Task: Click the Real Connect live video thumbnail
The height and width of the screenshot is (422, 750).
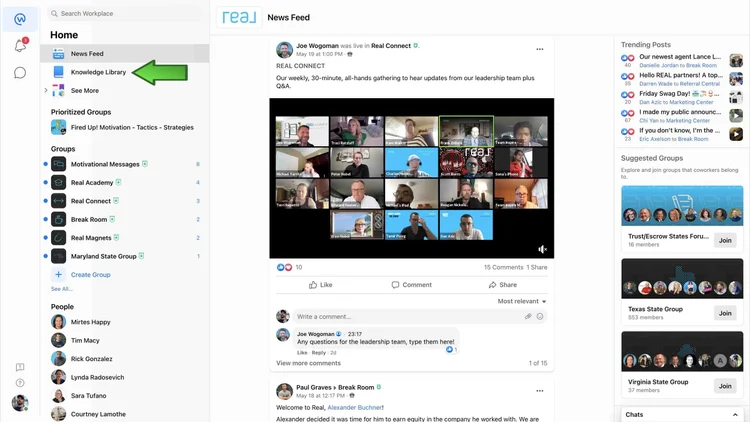Action: [411, 178]
